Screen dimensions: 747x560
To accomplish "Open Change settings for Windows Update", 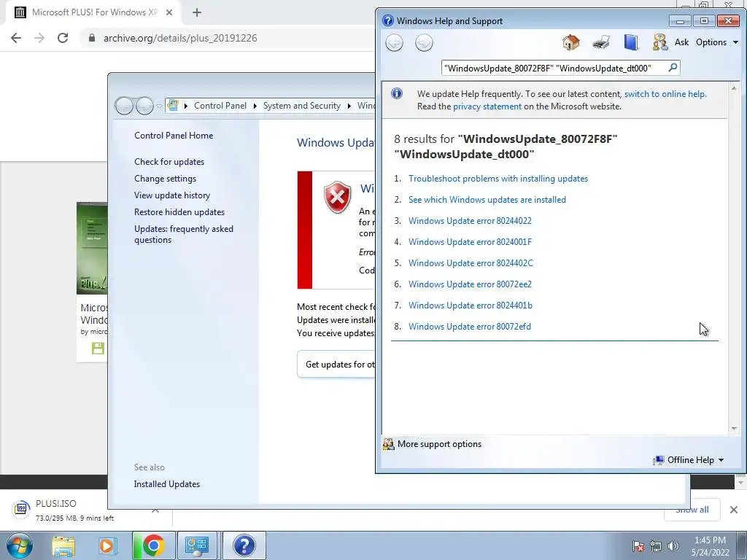I will 165,179.
